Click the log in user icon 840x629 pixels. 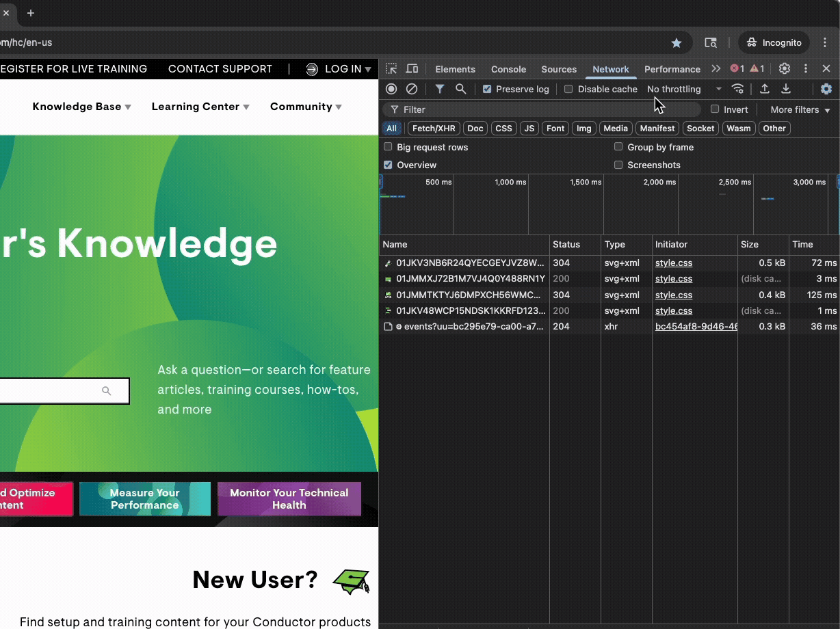[x=312, y=69]
